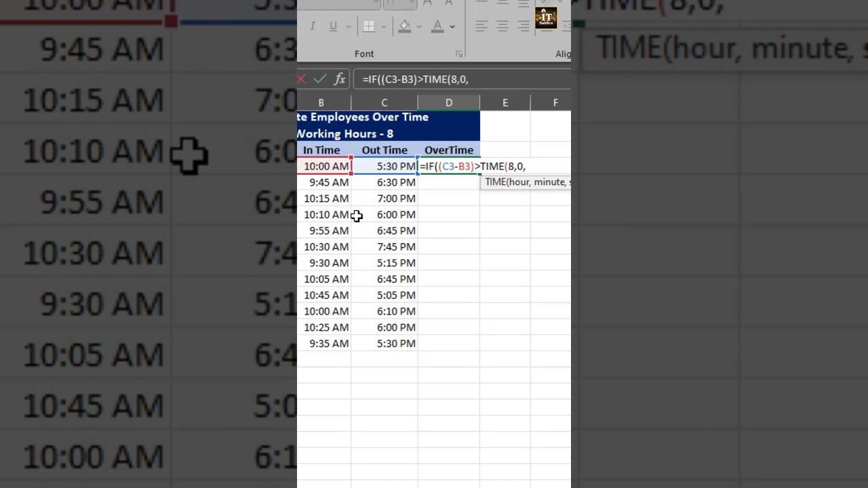Screen dimensions: 868x488
Task: Apply the Fill Color bucket
Action: click(x=405, y=26)
